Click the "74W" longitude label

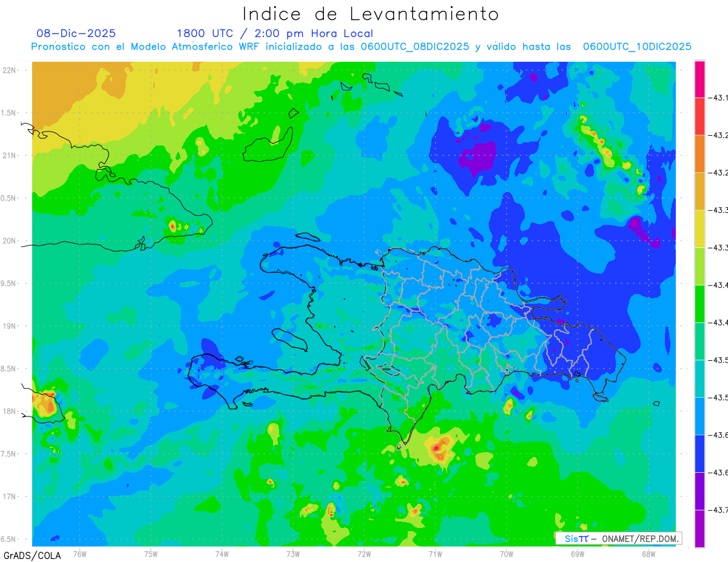tap(222, 554)
